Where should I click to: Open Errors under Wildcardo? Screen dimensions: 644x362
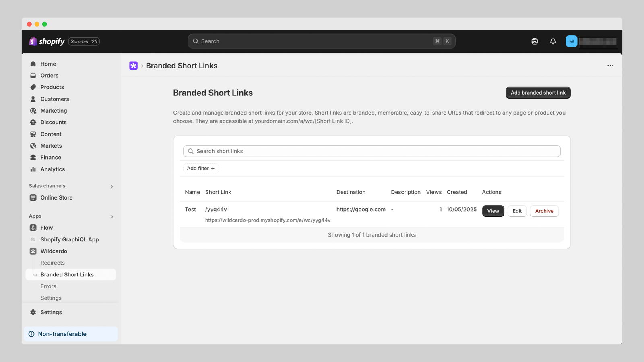48,286
